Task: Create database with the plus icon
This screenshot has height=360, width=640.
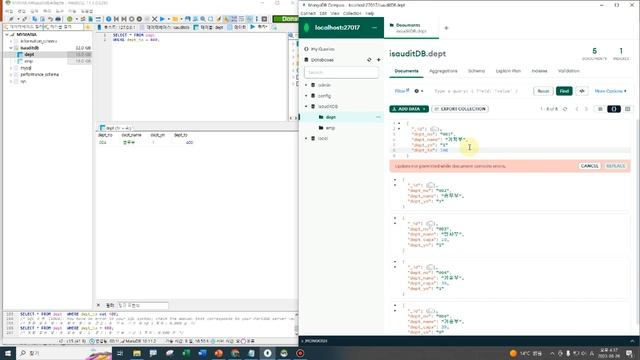Action: (x=378, y=60)
